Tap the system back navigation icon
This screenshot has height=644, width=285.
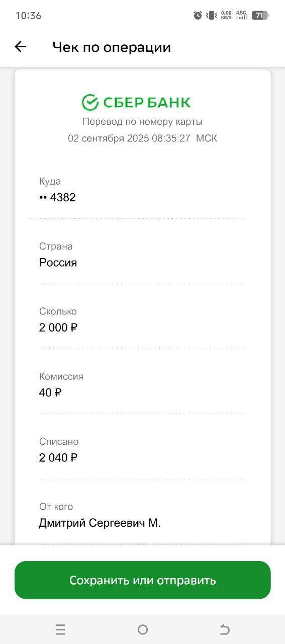pyautogui.click(x=225, y=629)
